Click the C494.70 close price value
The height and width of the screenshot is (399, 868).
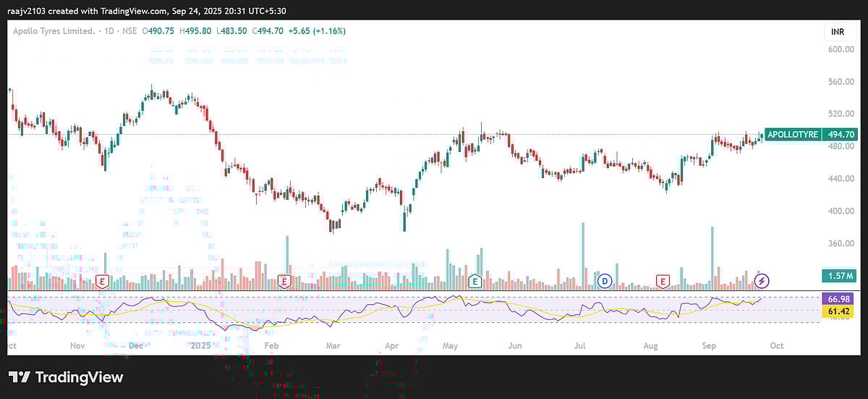[x=266, y=31]
